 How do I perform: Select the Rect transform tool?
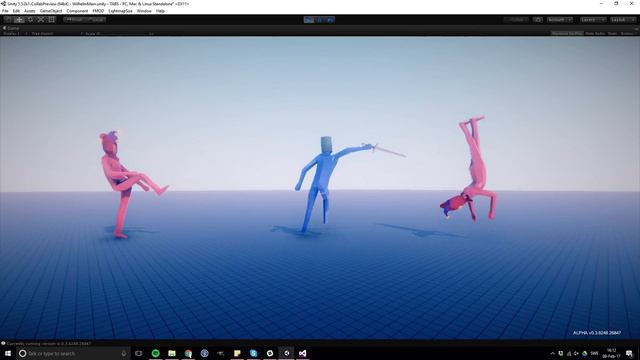pyautogui.click(x=52, y=20)
